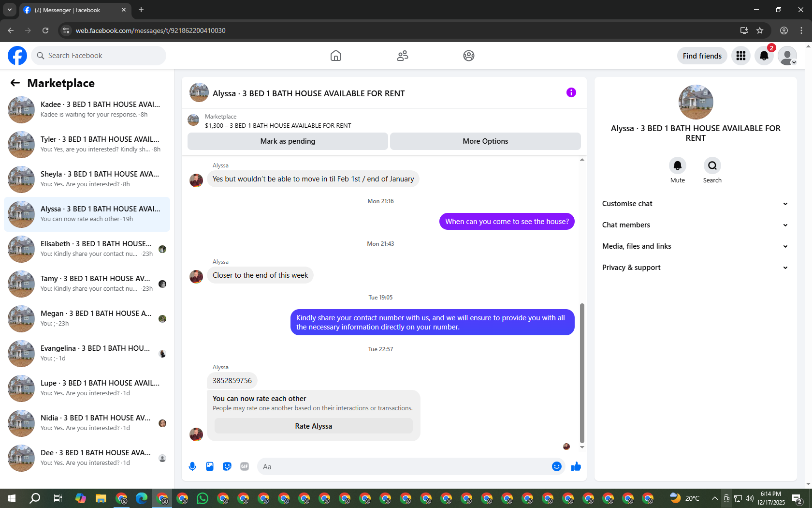Open the Dee conversation
This screenshot has height=508, width=812.
tap(87, 458)
